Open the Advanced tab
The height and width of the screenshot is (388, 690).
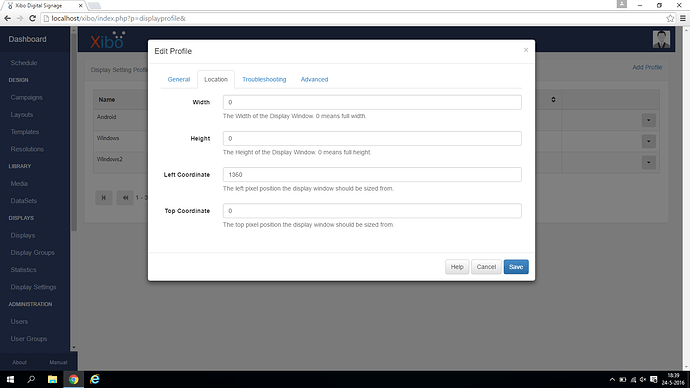point(314,80)
